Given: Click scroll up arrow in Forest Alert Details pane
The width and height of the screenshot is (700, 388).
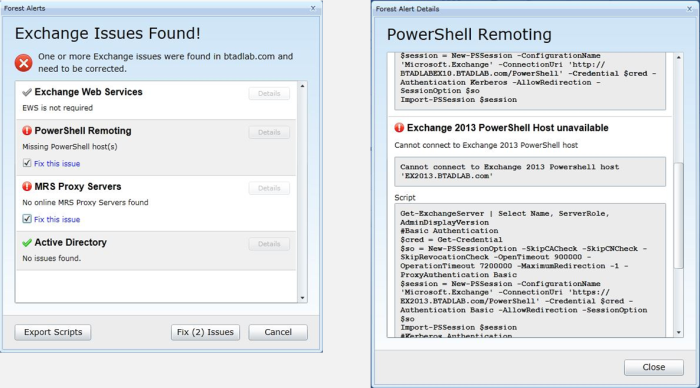Looking at the screenshot, I should pos(679,58).
